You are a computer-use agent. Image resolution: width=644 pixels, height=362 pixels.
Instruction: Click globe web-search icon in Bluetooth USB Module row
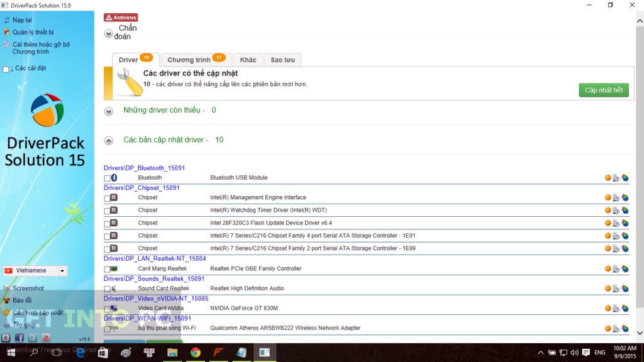625,178
